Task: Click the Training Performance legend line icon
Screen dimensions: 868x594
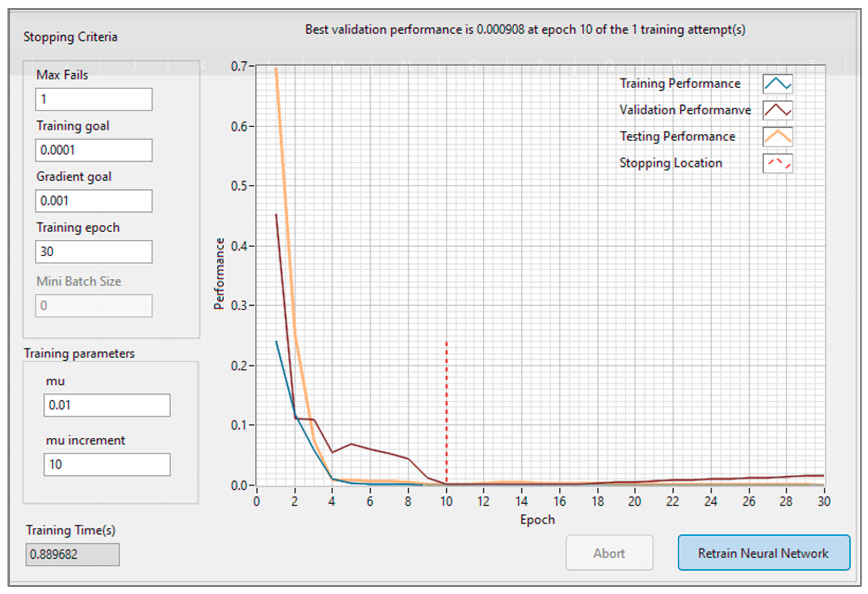Action: click(777, 84)
